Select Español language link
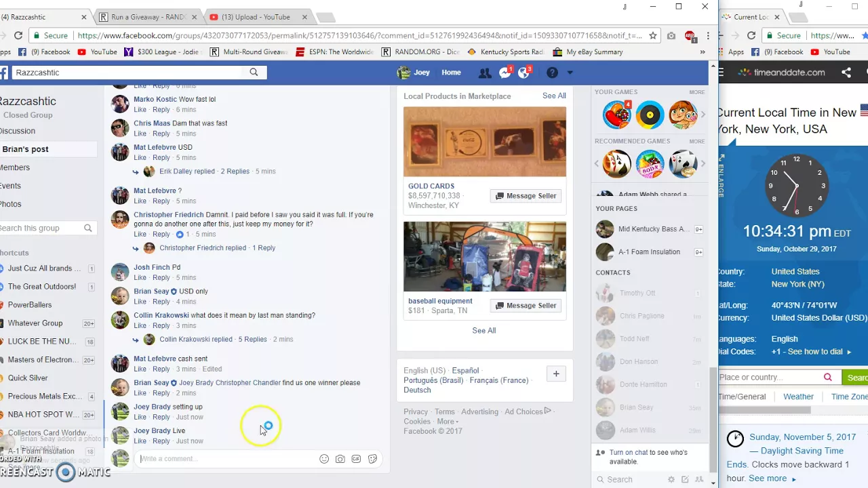The height and width of the screenshot is (488, 868). click(465, 371)
